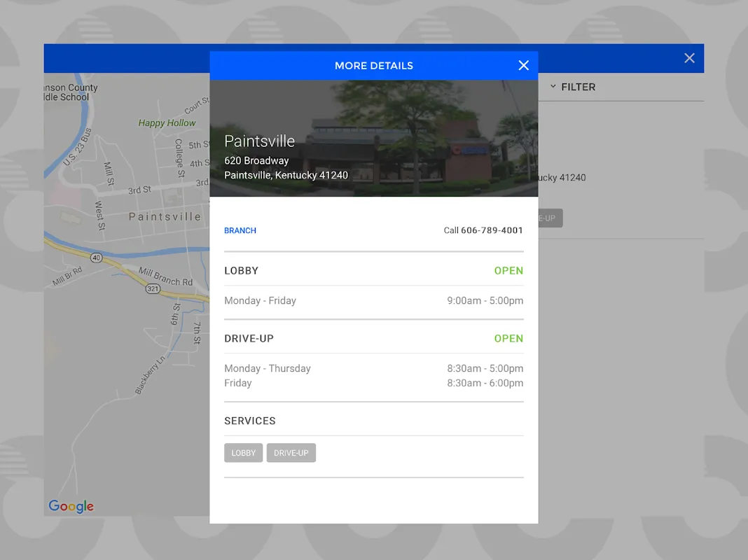Open the Google logo on map
This screenshot has width=748, height=560.
point(71,506)
